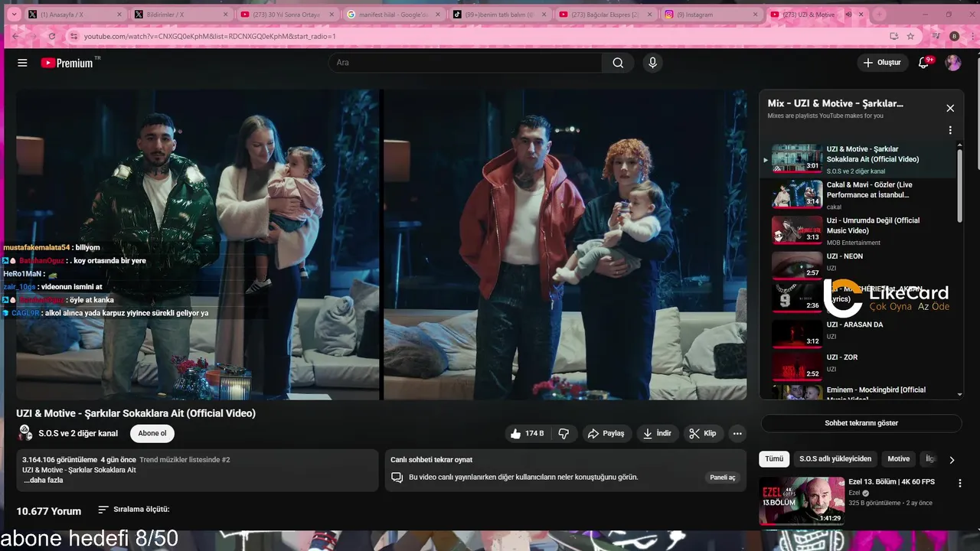Click the Oluştur create button
The width and height of the screenshot is (980, 551).
(x=882, y=63)
